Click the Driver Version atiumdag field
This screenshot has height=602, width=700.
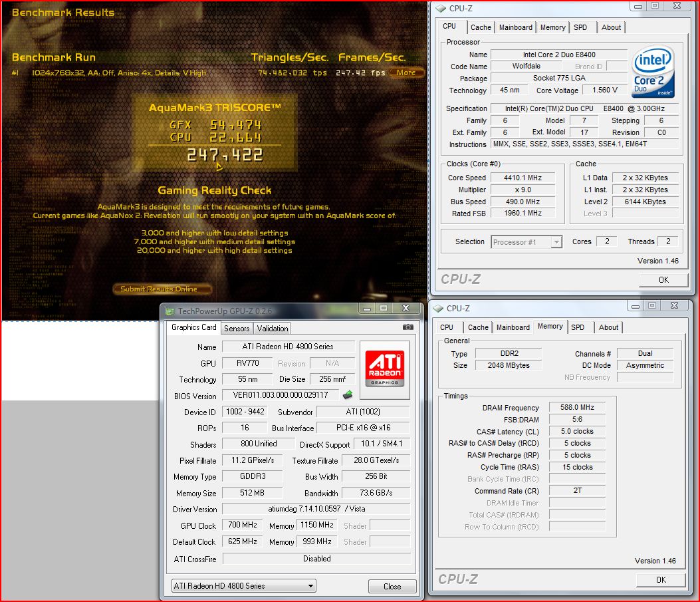pos(316,509)
